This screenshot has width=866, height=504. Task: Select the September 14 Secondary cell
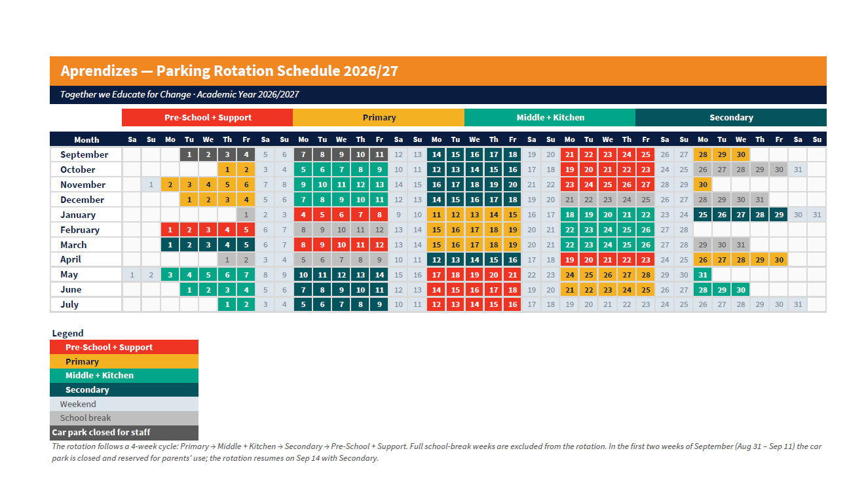[436, 154]
